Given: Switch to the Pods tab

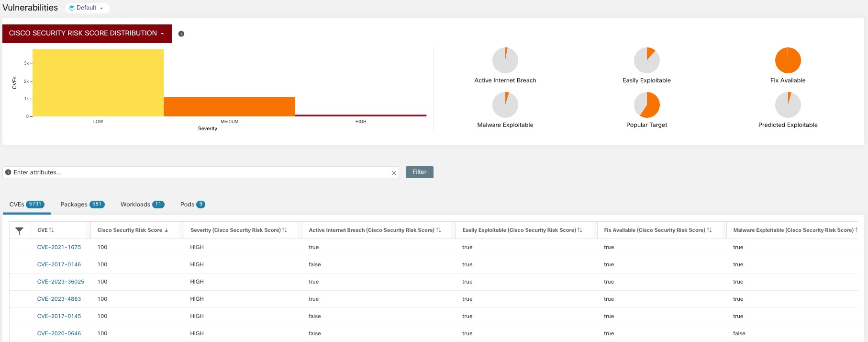Looking at the screenshot, I should pos(192,205).
